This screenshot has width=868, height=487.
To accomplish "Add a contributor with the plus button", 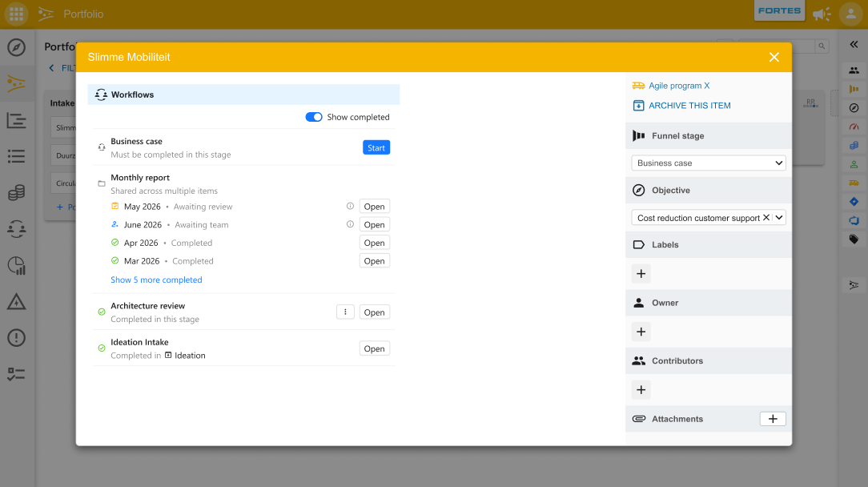I will 641,390.
